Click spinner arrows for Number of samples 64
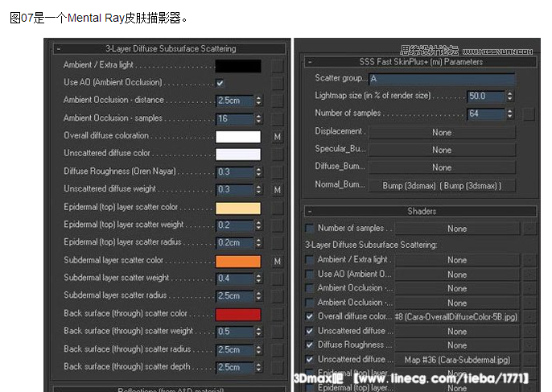 510,113
